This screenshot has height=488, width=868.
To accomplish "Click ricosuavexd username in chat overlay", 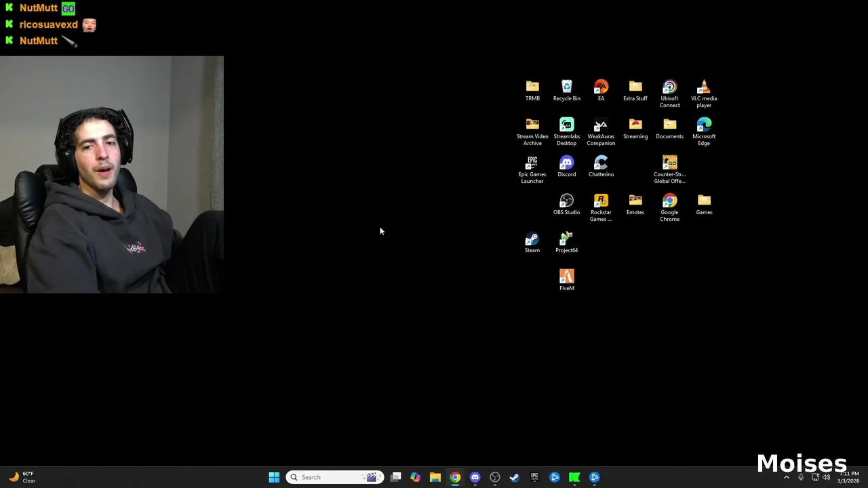I will pyautogui.click(x=49, y=24).
